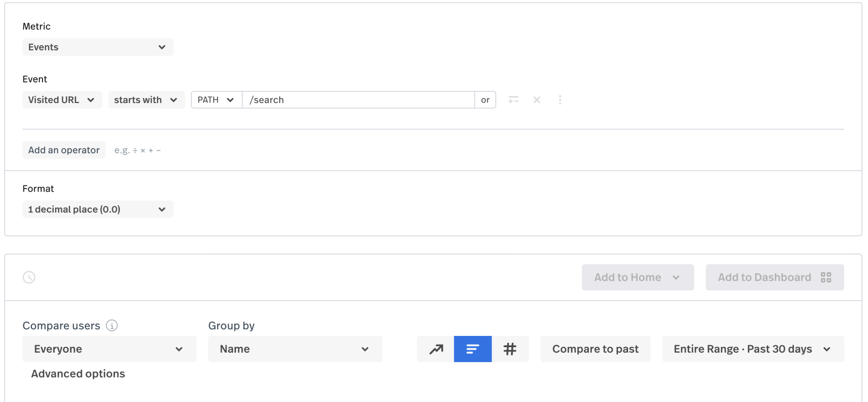Click the filter icon beside the event row

point(513,100)
